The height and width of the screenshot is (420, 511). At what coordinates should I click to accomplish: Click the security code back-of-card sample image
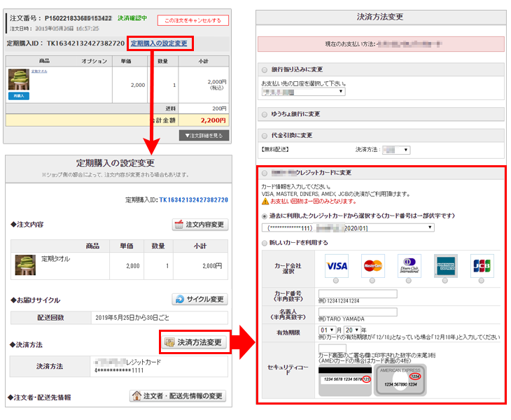pos(345,380)
